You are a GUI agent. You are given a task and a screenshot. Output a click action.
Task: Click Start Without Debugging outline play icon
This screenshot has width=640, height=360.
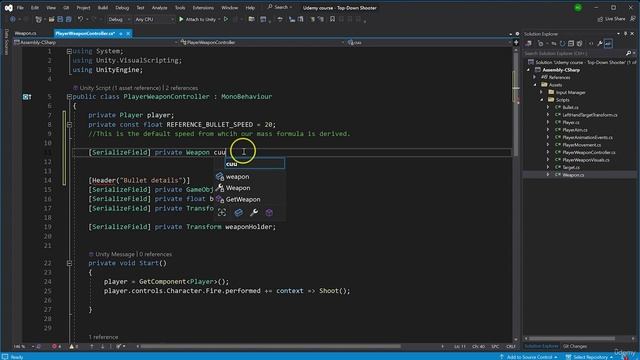(x=226, y=19)
